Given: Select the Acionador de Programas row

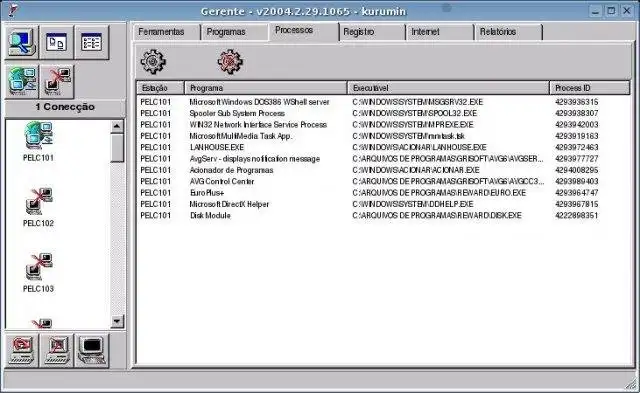Looking at the screenshot, I should click(384, 170).
